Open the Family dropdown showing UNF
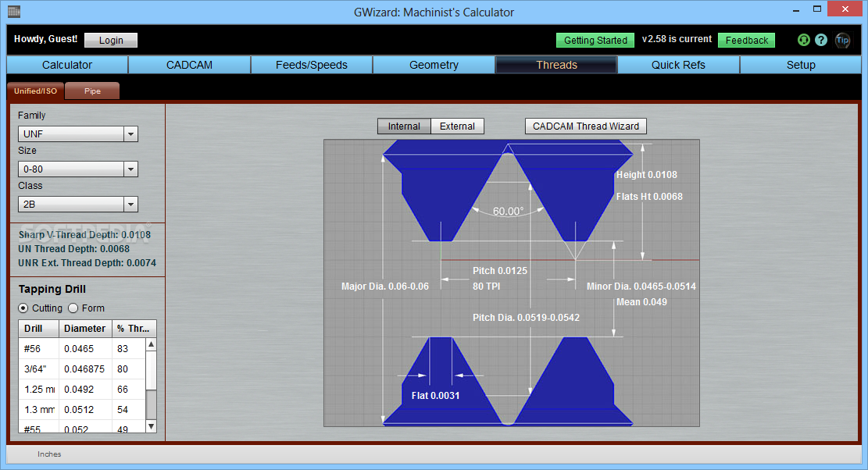Screen dimensions: 868x470 click(x=78, y=134)
